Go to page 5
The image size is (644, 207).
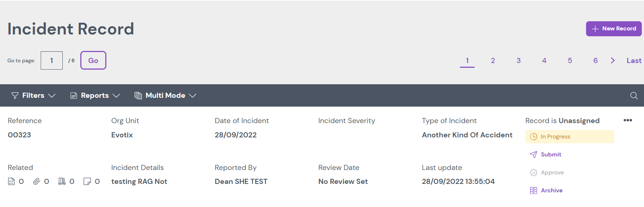570,60
